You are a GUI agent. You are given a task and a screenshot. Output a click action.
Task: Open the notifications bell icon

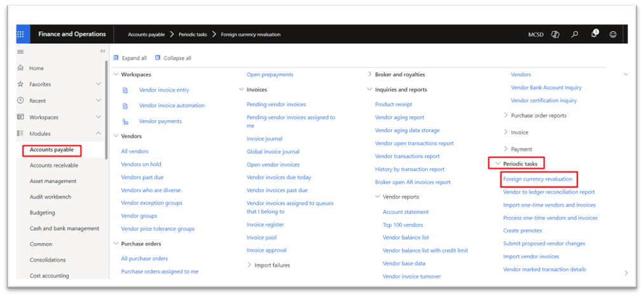594,34
